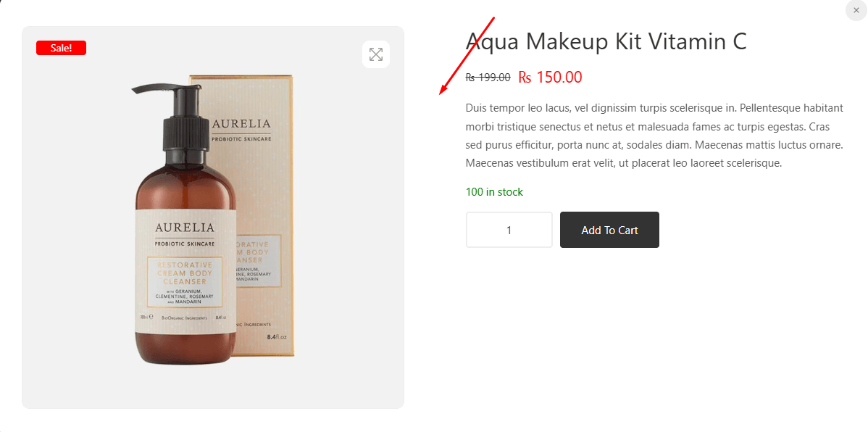Viewport: 868px width, 432px height.
Task: Close the quick view popup
Action: (856, 10)
